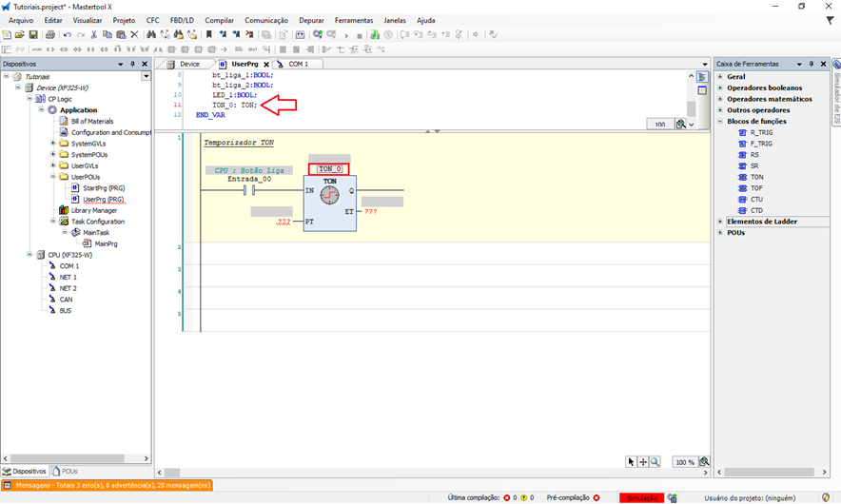This screenshot has width=841, height=504.
Task: Pick the CTU counter block from the toolbox
Action: (756, 200)
